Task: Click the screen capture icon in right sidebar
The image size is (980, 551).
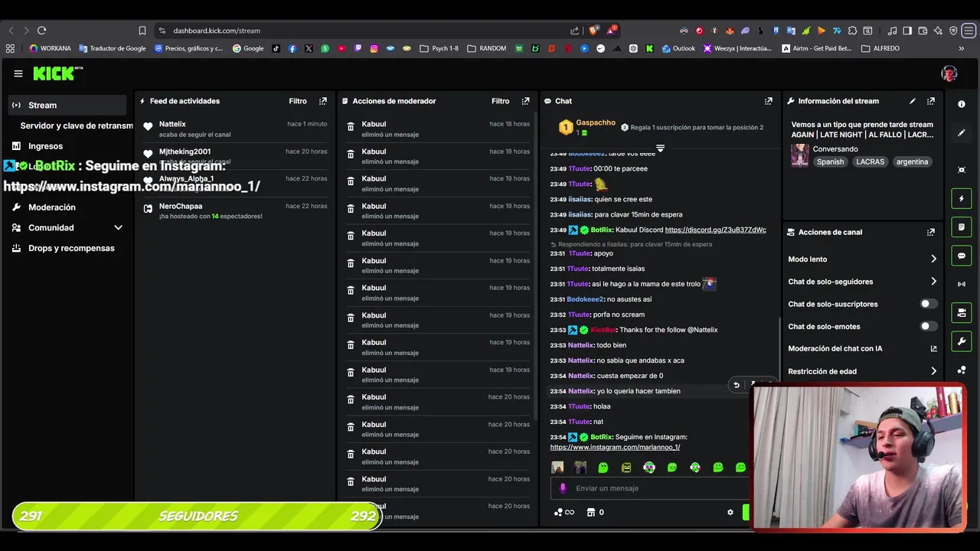Action: click(x=962, y=169)
